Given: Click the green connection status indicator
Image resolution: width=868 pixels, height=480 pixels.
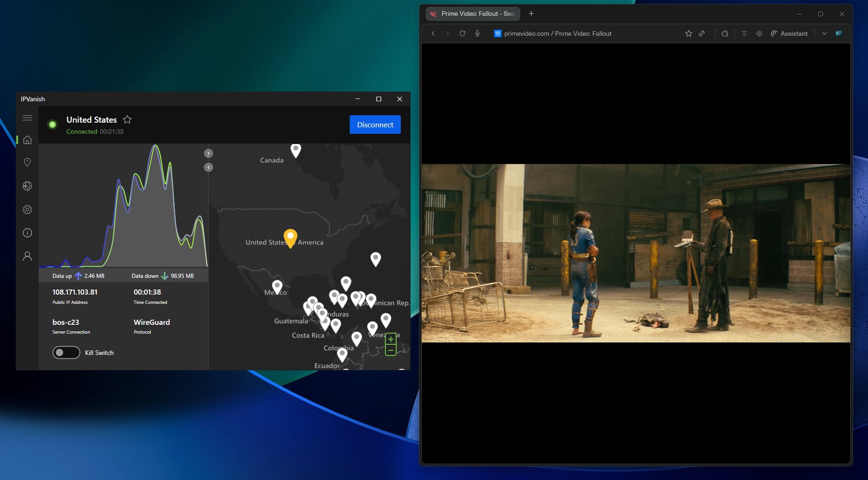Looking at the screenshot, I should click(x=52, y=125).
